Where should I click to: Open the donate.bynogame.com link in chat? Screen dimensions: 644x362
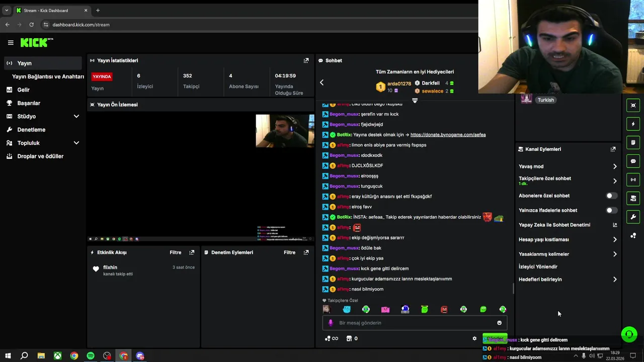pyautogui.click(x=448, y=135)
